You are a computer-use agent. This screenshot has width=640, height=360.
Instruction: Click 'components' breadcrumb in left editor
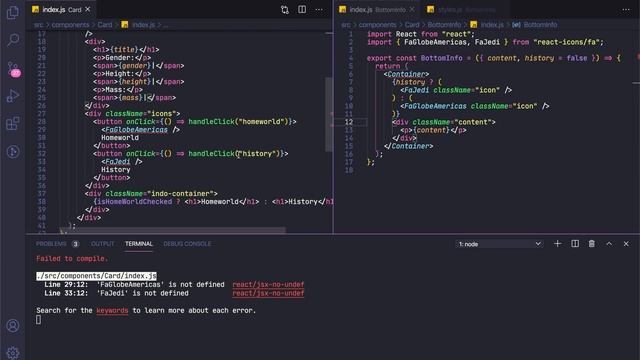(70, 25)
